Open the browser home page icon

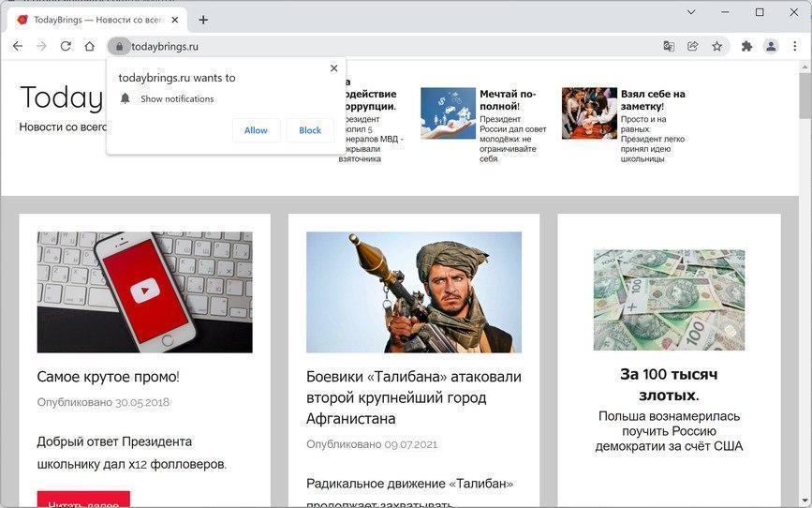pos(90,46)
